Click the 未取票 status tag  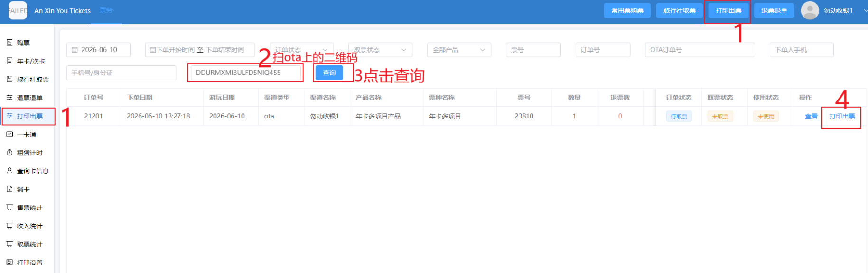tap(720, 116)
